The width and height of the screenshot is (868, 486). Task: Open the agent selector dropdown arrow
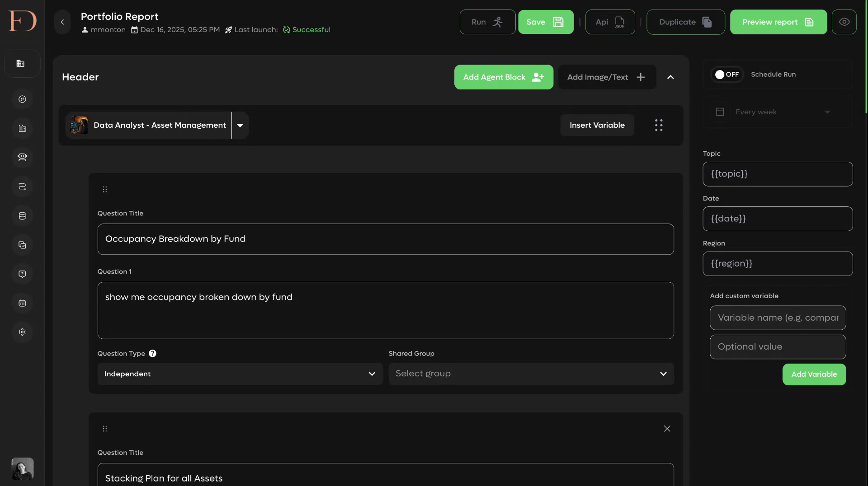(240, 125)
